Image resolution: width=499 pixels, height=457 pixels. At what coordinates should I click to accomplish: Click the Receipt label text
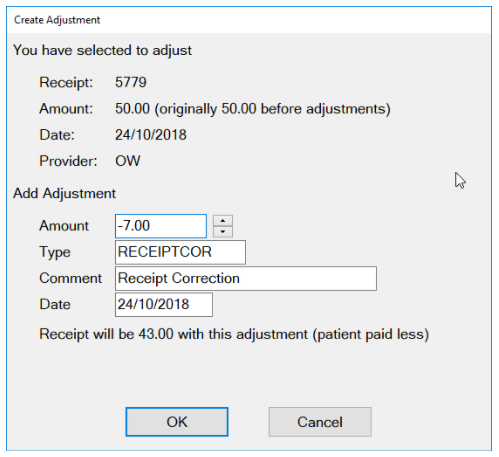point(66,82)
